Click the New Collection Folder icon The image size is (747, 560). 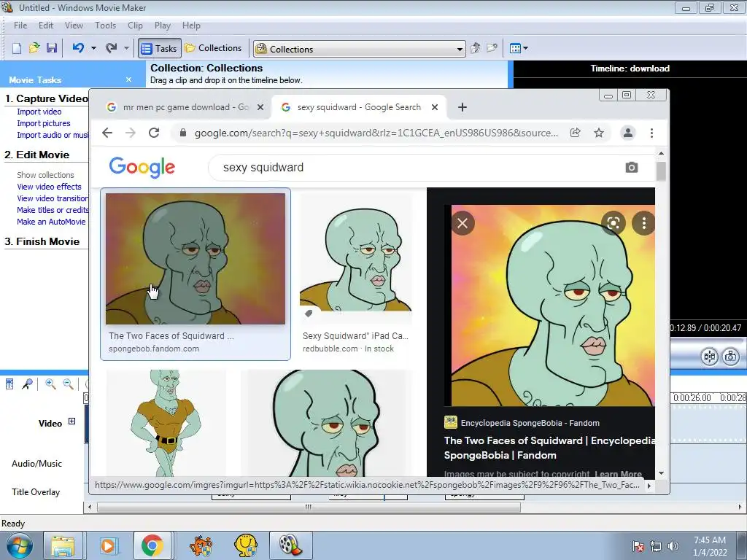tap(492, 48)
